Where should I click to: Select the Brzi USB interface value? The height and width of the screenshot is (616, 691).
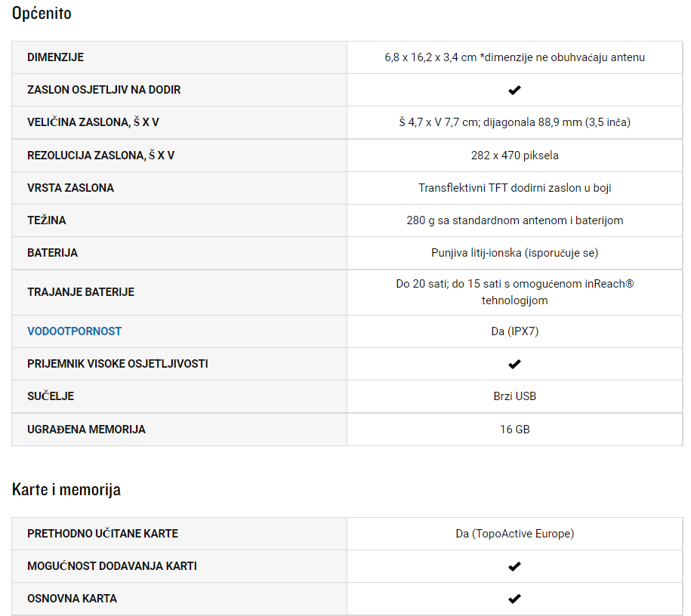tap(514, 396)
